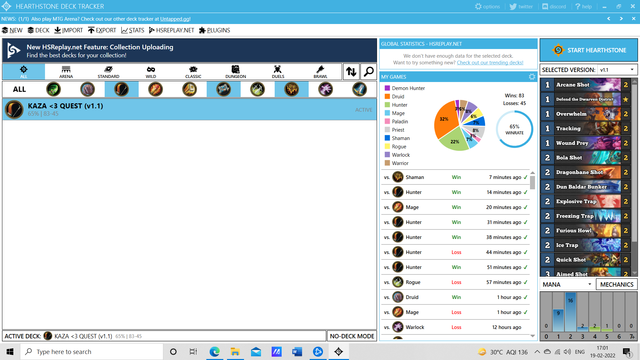
Task: Open the HSReplay Collection Uploading banner
Action: pyautogui.click(x=189, y=51)
